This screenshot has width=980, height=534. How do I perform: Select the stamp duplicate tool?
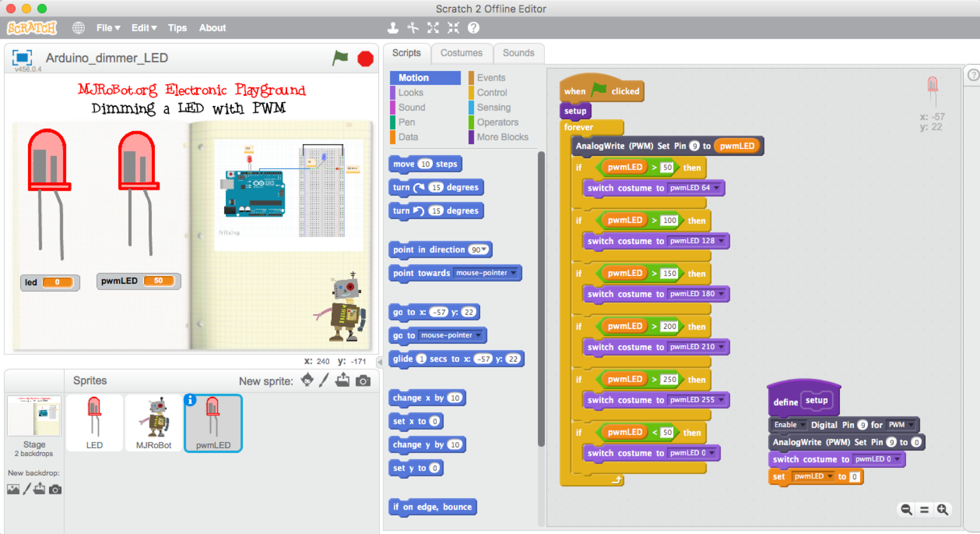pyautogui.click(x=392, y=28)
